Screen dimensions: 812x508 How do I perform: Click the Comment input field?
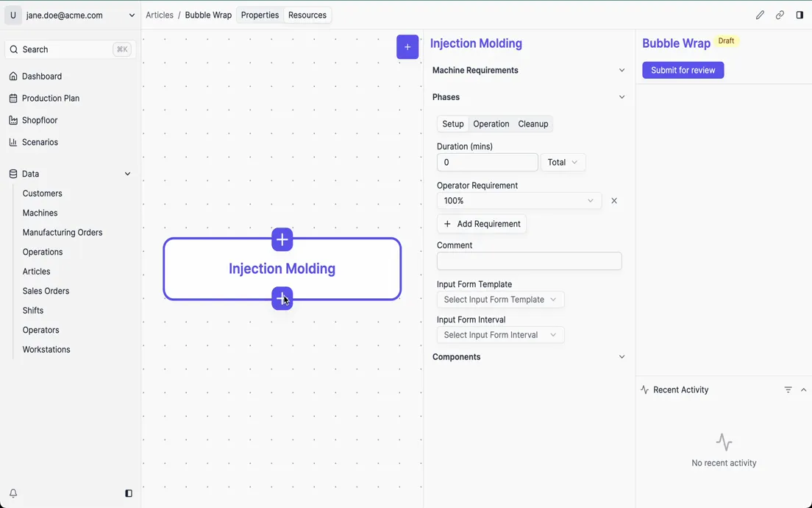click(x=529, y=261)
